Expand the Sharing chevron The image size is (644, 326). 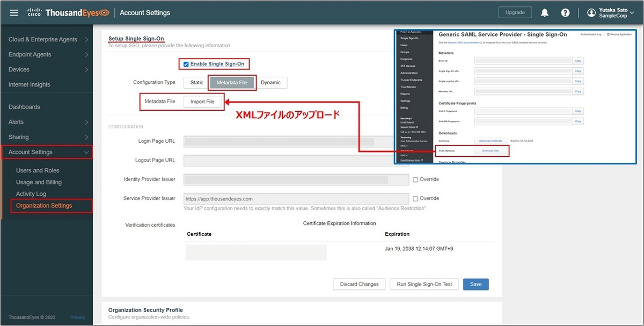click(86, 137)
